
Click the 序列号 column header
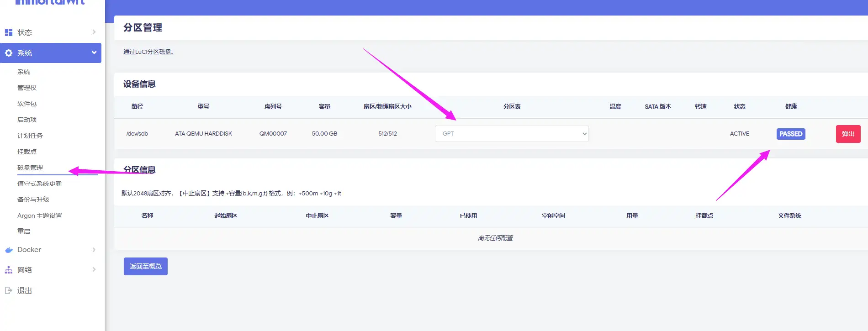click(x=273, y=106)
